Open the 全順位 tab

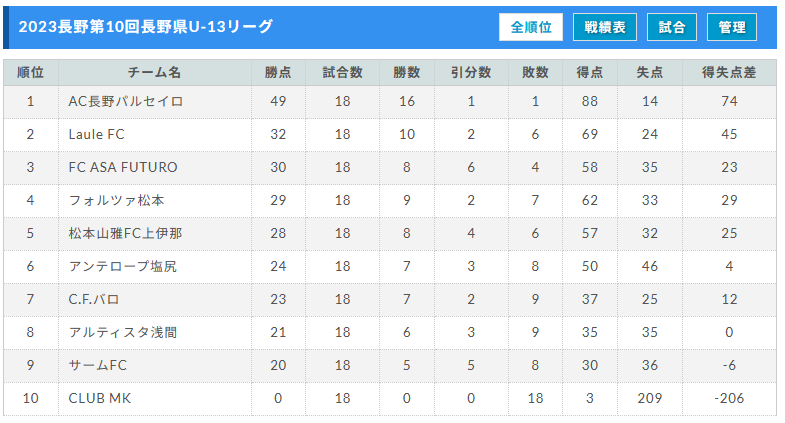[531, 27]
